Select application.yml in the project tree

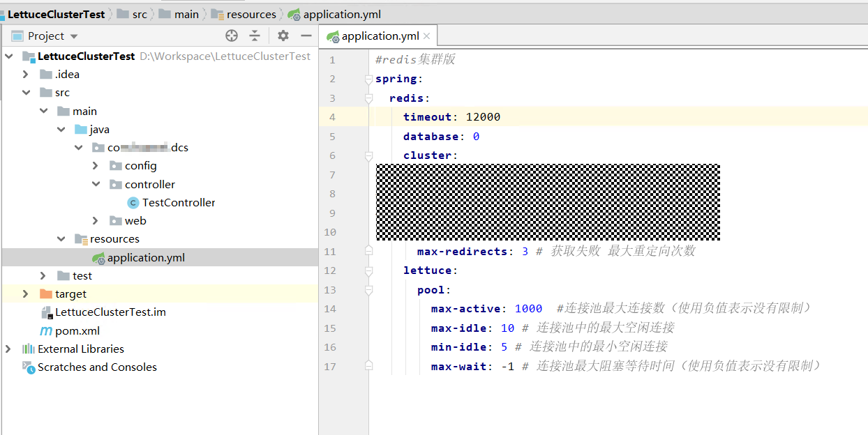coord(145,258)
